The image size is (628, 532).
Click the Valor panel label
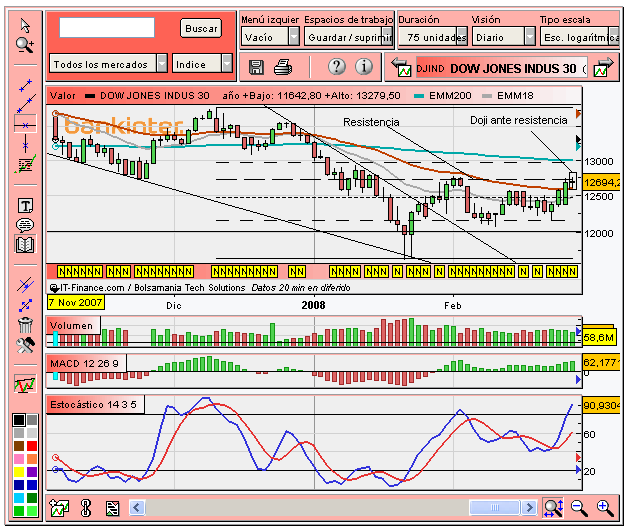(62, 96)
